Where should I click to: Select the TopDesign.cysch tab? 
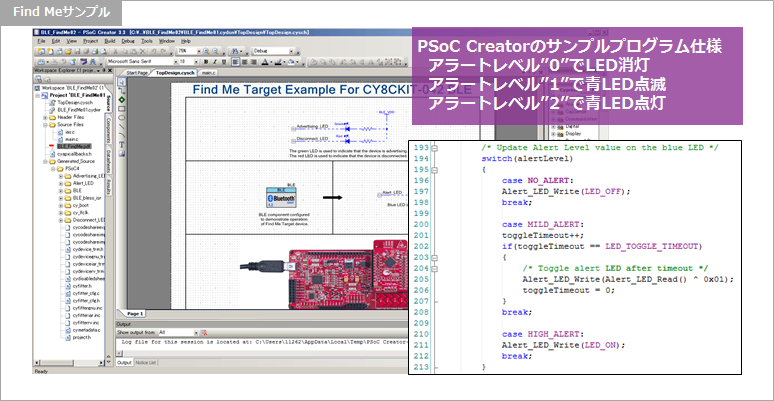pos(175,73)
